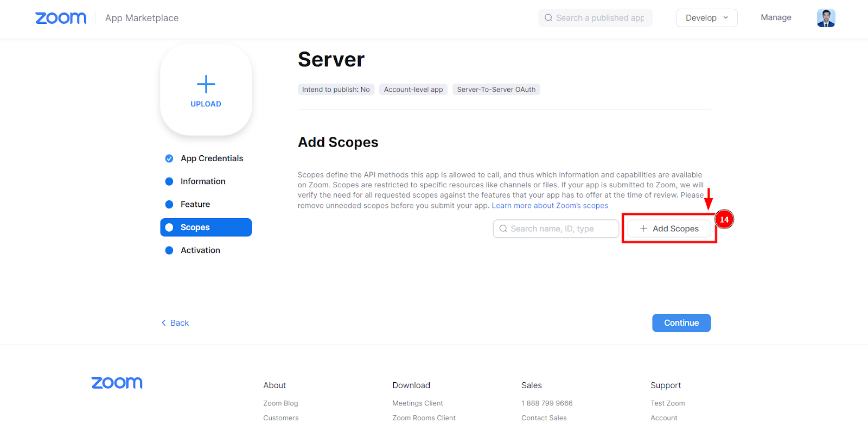Click the Intend to publish: No tag
Viewport: 868px width, 424px height.
pyautogui.click(x=336, y=90)
